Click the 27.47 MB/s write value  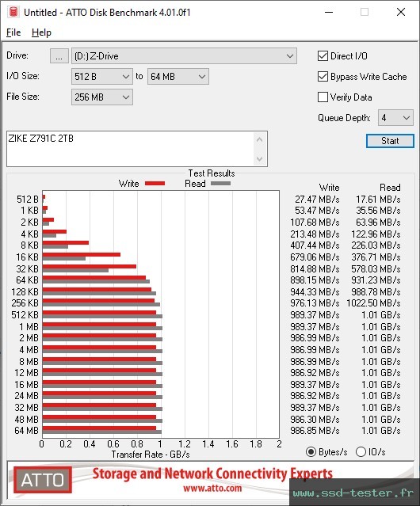point(317,200)
